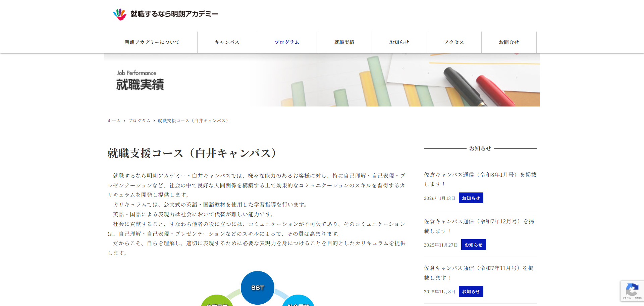Viewport: 644px width, 306px height.
Task: Open the お知らせ navigation item
Action: [399, 42]
